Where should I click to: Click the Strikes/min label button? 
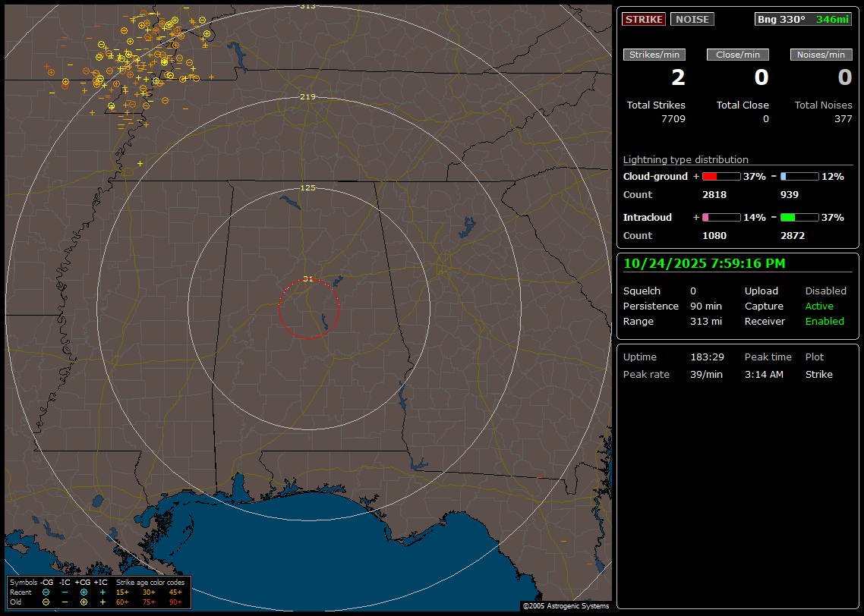(654, 55)
